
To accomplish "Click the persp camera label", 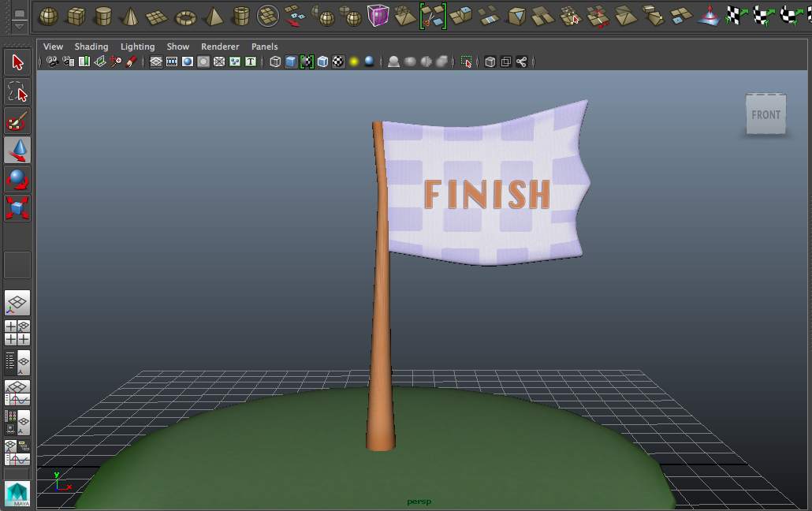I will 420,501.
